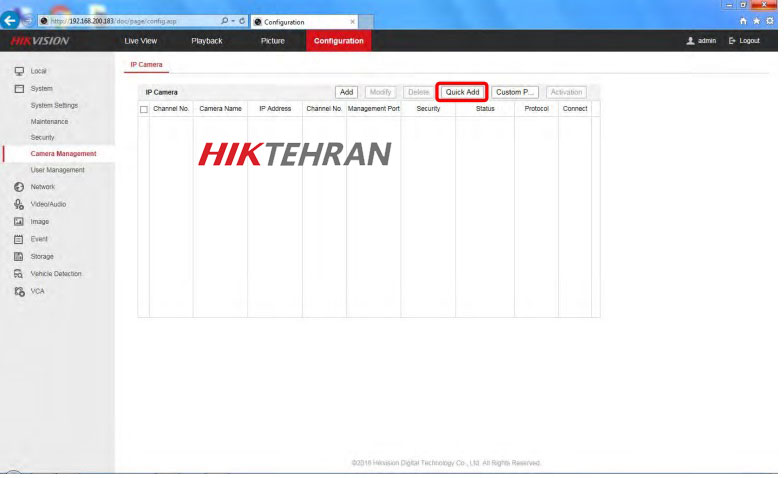The width and height of the screenshot is (784, 478).
Task: Toggle the select-all checkbox in table header
Action: [144, 109]
